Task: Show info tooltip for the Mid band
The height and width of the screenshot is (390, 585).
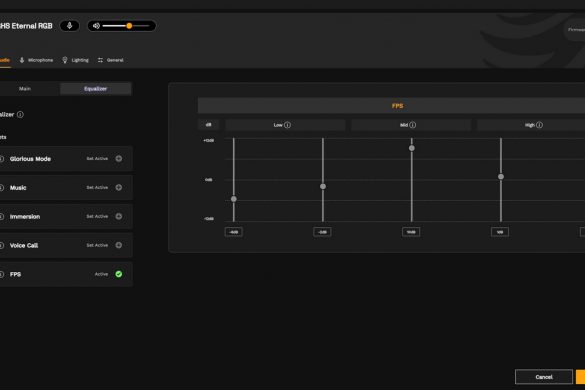Action: pyautogui.click(x=412, y=125)
